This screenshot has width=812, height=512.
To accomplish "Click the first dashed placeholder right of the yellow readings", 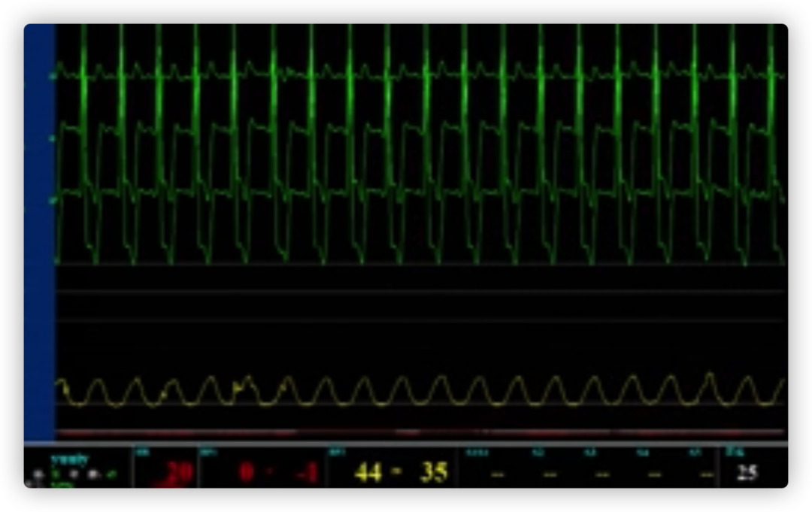I will pos(495,474).
